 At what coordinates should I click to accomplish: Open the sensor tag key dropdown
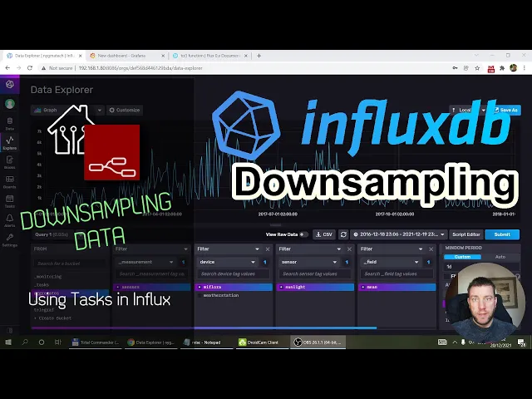pos(308,262)
